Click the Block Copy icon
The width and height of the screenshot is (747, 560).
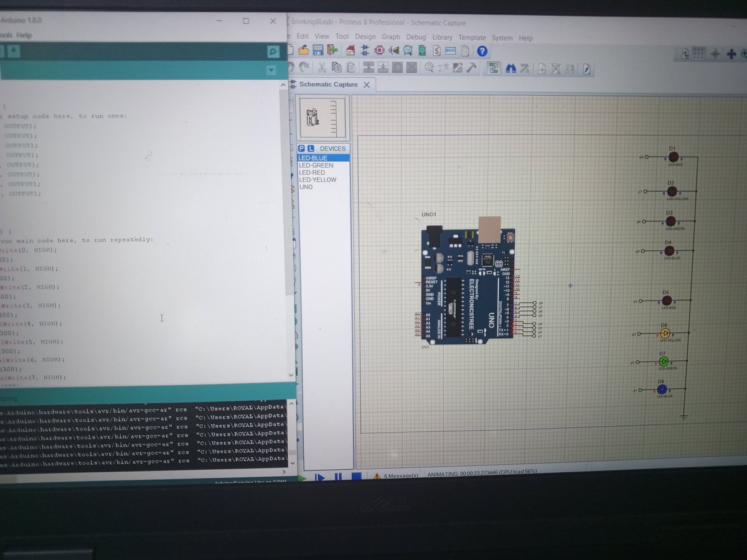[x=369, y=68]
